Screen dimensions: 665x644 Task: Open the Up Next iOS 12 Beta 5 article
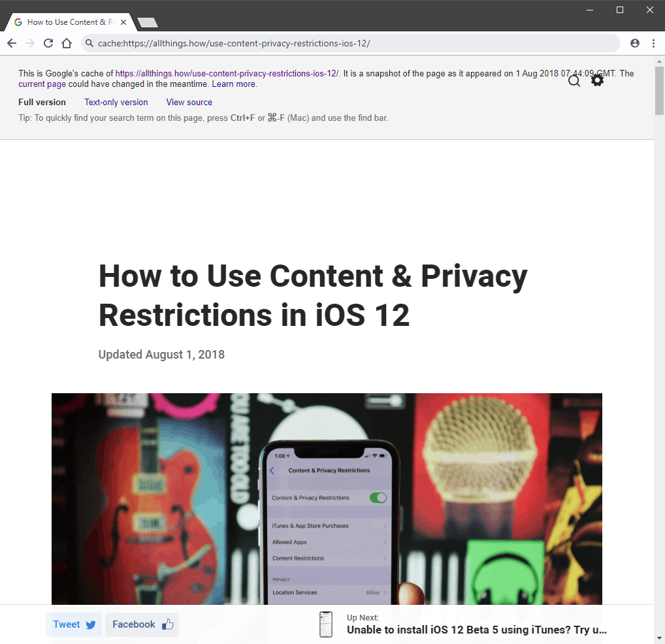click(477, 630)
